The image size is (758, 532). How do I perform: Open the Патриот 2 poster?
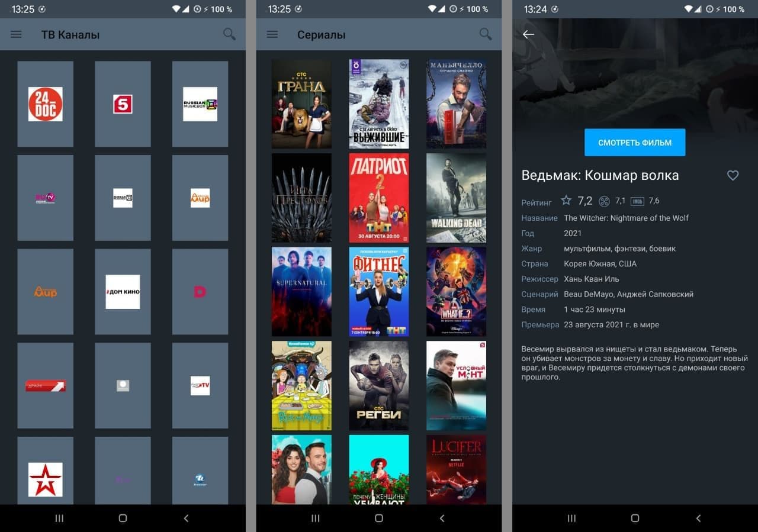(x=379, y=198)
